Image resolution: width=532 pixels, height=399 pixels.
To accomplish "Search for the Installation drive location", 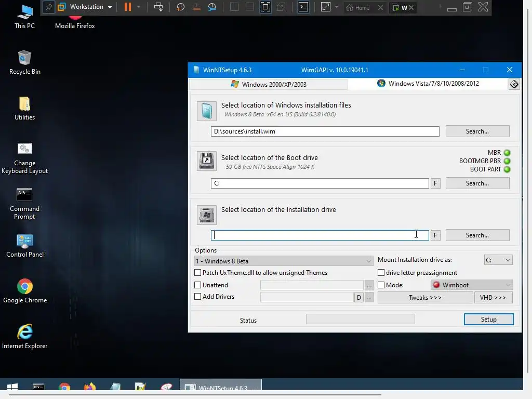I will click(x=477, y=235).
